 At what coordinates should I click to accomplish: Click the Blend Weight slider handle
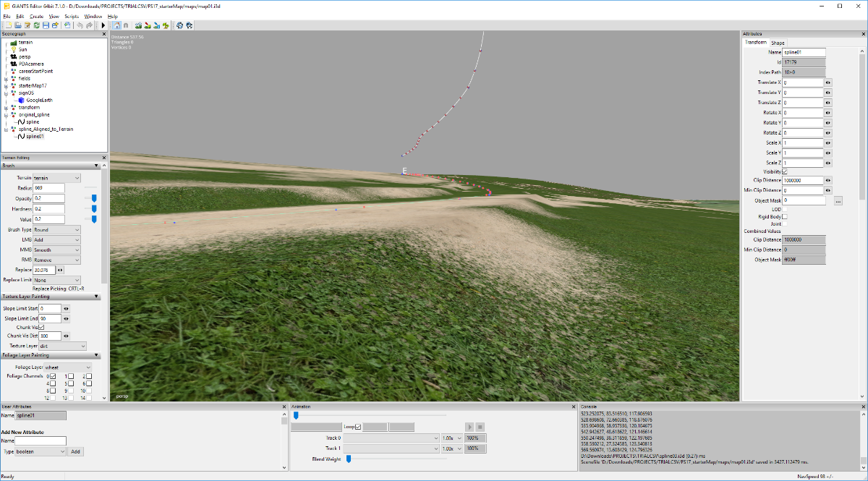(x=349, y=459)
